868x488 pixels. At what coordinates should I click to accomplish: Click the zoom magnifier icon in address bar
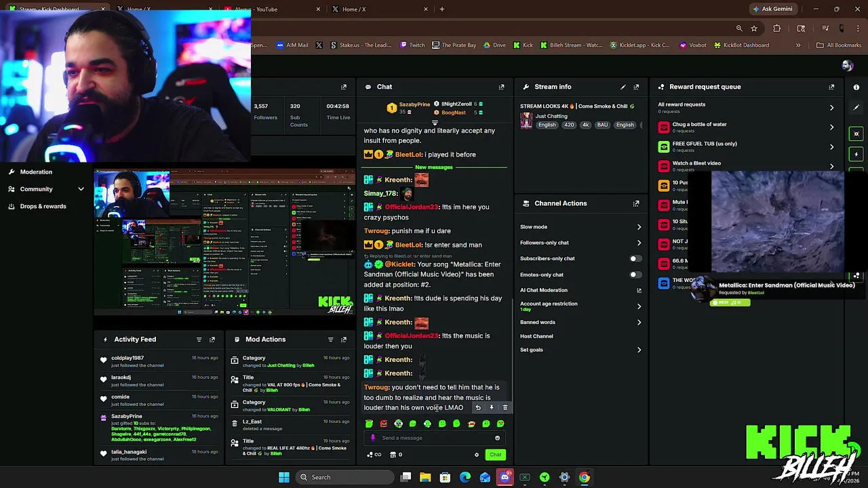(739, 28)
